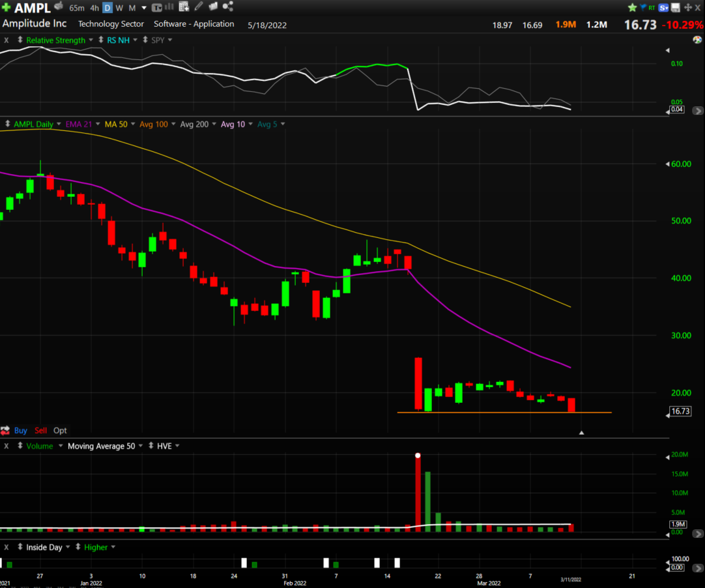Select the W weekly timeframe
Image resolution: width=705 pixels, height=588 pixels.
pyautogui.click(x=119, y=8)
